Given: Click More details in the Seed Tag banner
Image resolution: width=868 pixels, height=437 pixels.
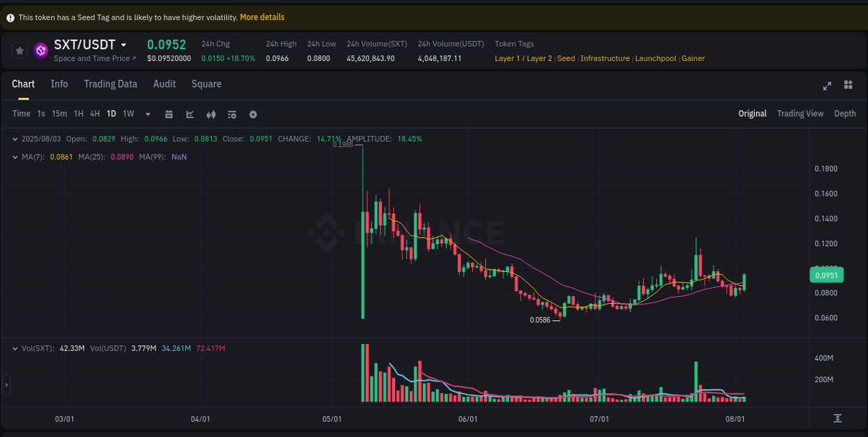Looking at the screenshot, I should click(x=262, y=17).
